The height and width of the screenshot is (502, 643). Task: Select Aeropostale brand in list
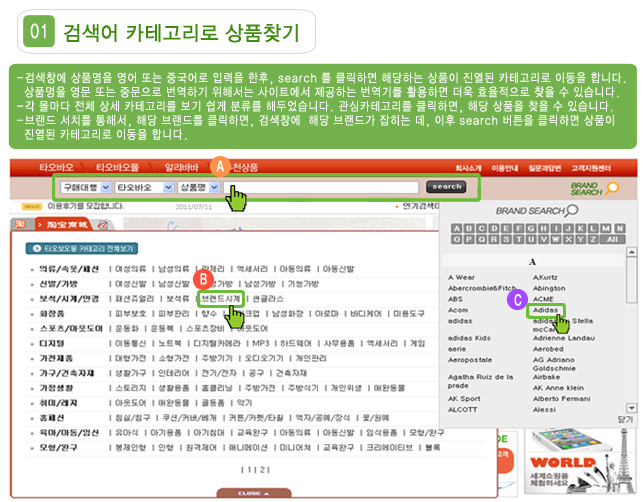(470, 360)
